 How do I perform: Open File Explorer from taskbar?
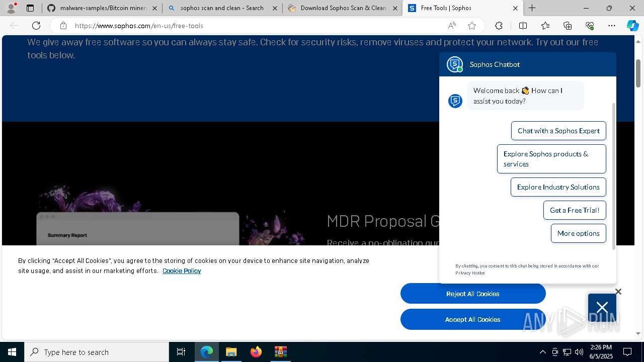231,352
